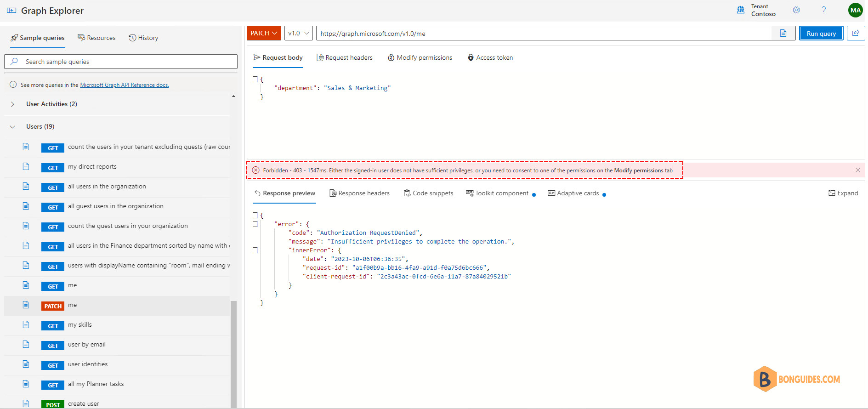The image size is (868, 409).
Task: Click the document icon beside PATCH me
Action: [x=26, y=305]
